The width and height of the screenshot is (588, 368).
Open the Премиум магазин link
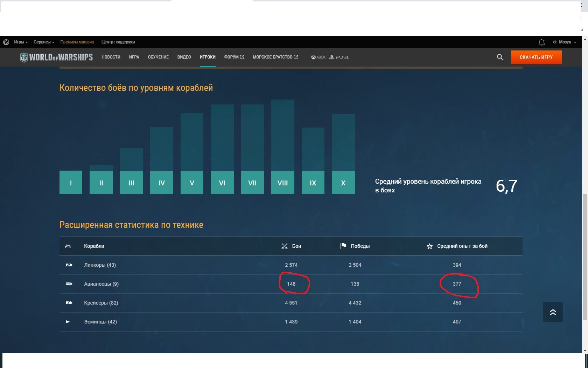tap(77, 42)
